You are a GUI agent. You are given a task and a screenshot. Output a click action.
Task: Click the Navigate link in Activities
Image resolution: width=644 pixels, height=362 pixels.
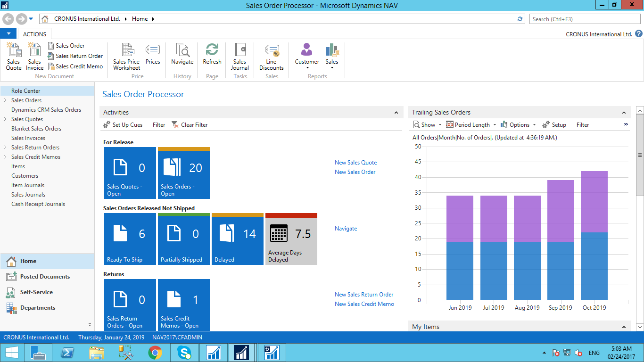[x=346, y=229]
